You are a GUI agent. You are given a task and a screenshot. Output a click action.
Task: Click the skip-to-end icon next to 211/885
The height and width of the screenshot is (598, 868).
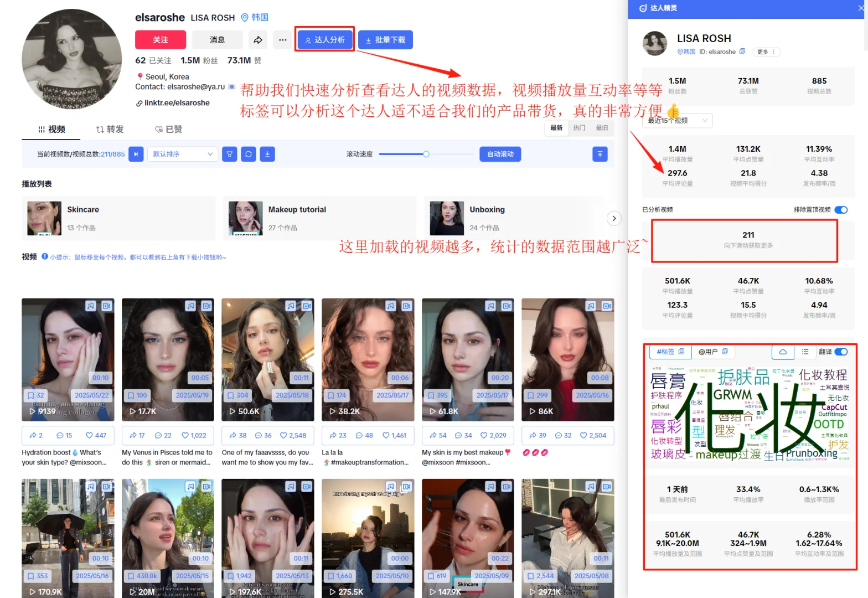[x=136, y=154]
